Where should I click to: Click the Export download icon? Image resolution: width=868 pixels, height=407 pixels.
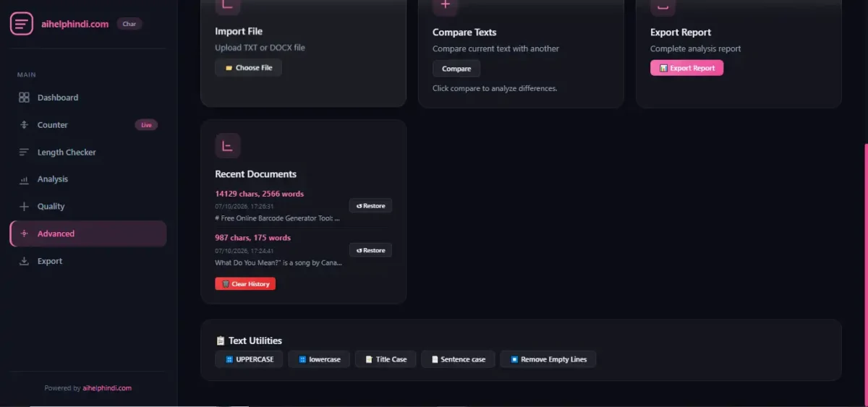point(24,261)
